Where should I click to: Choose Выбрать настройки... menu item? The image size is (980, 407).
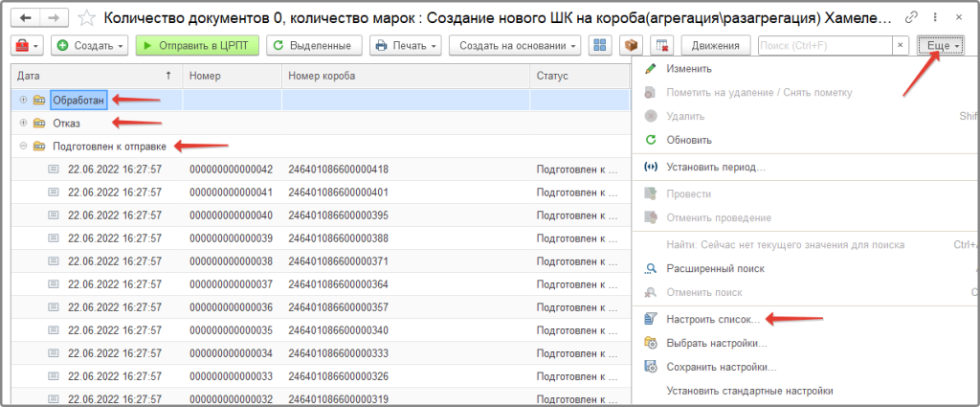(x=717, y=343)
